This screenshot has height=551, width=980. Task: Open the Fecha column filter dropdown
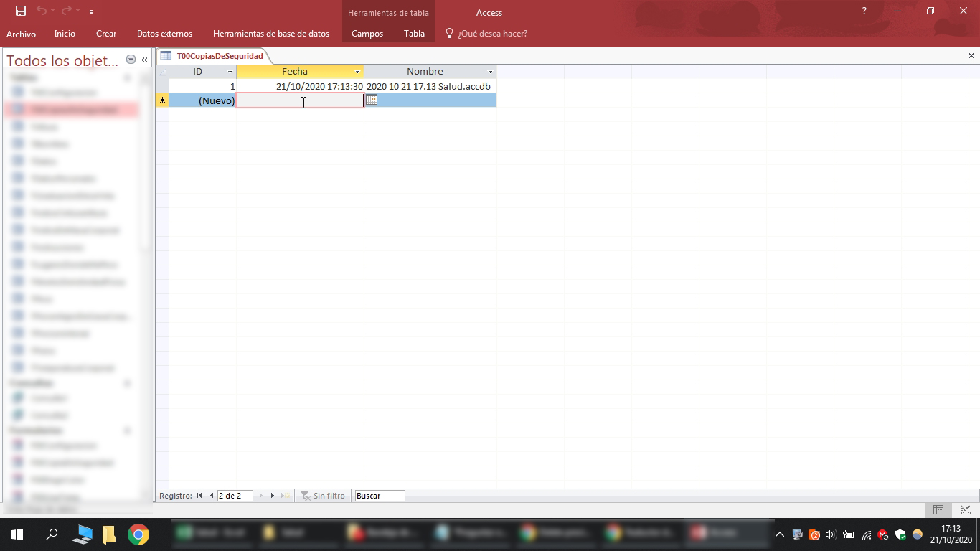[x=357, y=72]
